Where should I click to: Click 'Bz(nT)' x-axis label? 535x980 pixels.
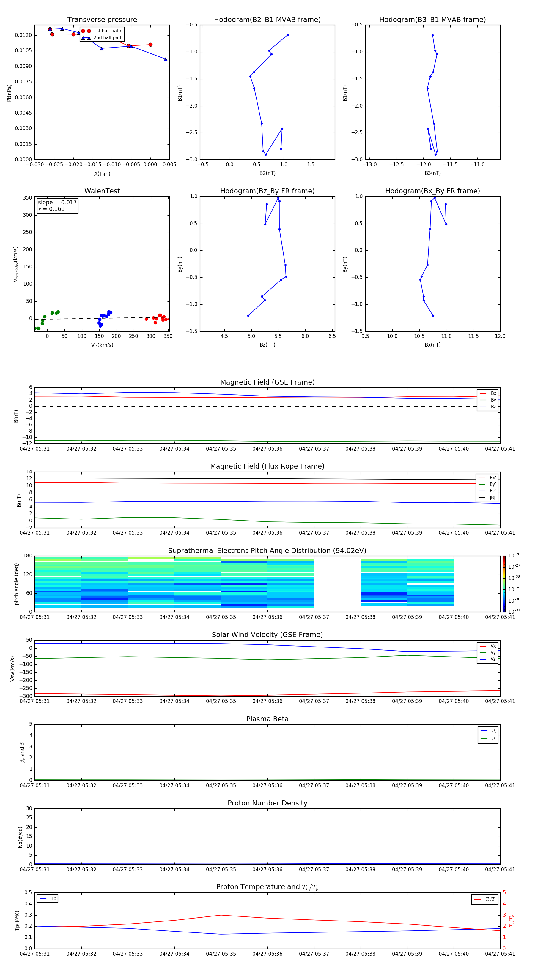click(267, 345)
